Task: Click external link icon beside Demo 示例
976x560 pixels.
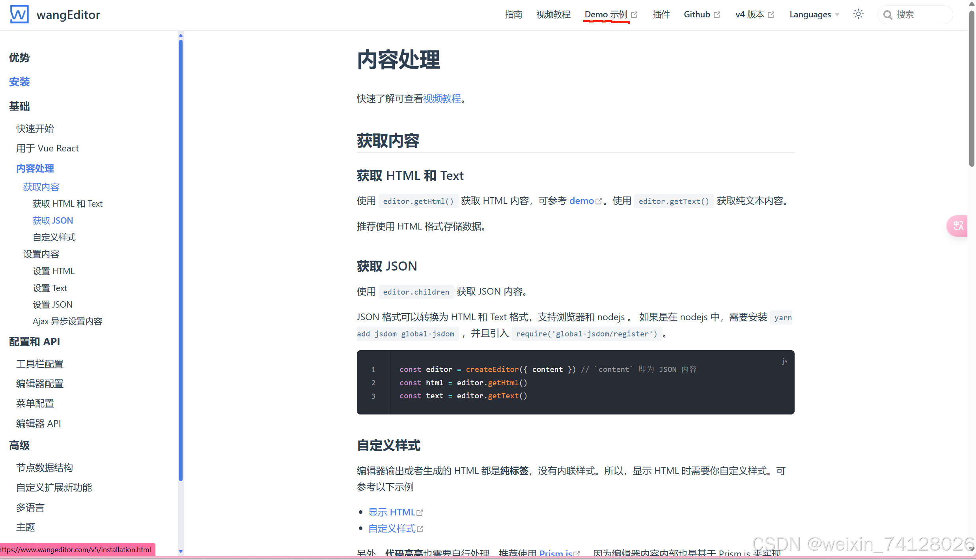Action: (634, 15)
